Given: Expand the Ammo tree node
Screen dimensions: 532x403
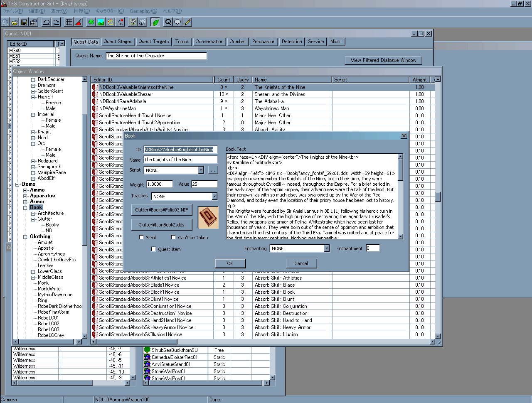Looking at the screenshot, I should click(25, 190).
